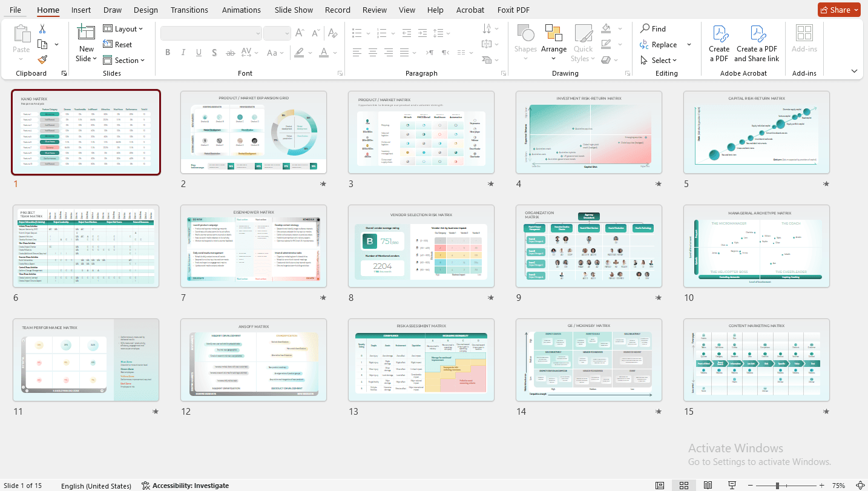Open the File menu
Viewport: 868px width, 491px height.
15,10
